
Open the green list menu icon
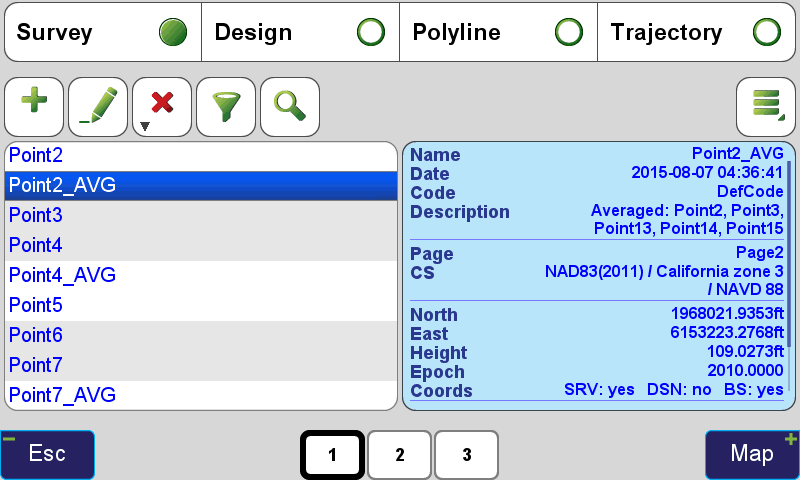click(x=766, y=107)
